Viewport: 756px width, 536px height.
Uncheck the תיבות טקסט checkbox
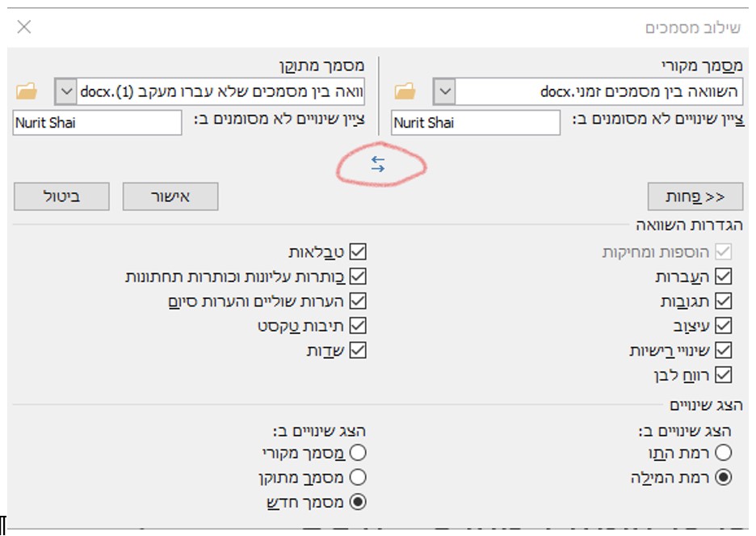click(358, 326)
